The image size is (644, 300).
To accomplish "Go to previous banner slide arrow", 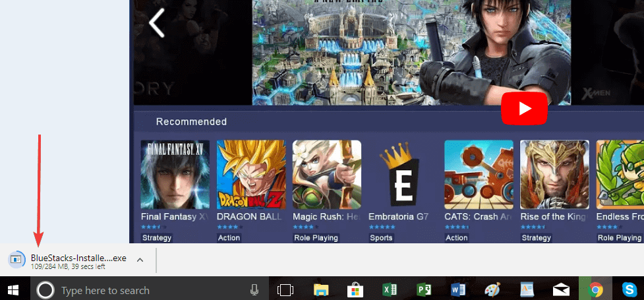I will (156, 23).
